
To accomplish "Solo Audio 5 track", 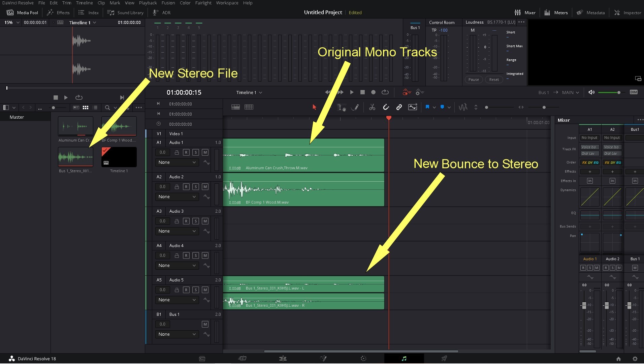I will click(x=195, y=290).
